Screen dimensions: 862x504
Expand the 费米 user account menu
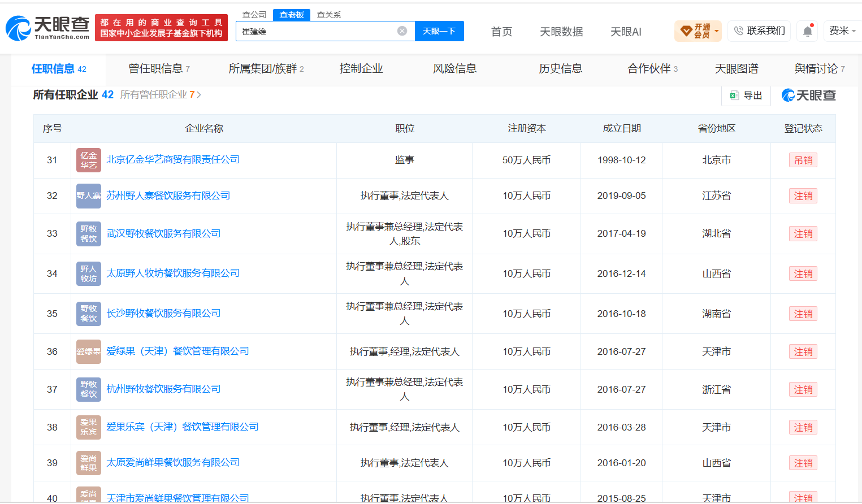click(842, 31)
